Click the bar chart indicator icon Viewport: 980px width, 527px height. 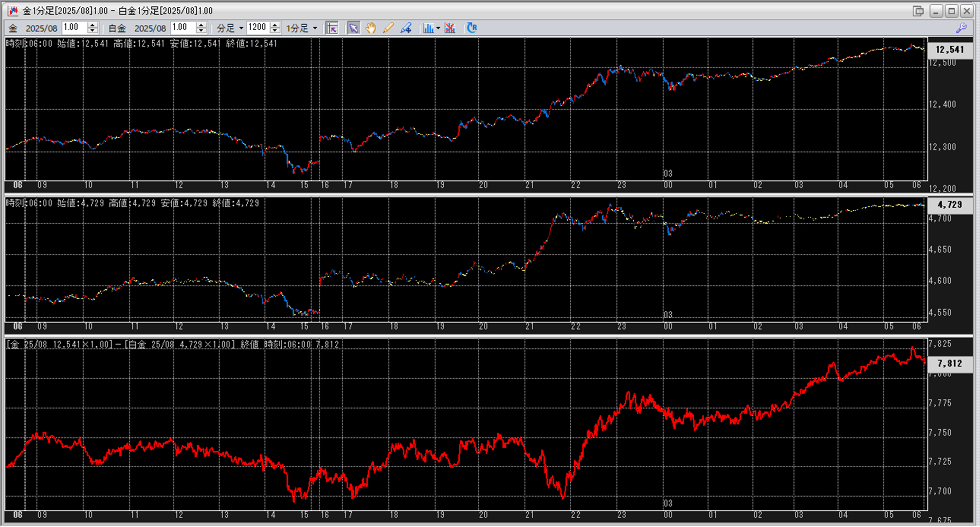428,28
